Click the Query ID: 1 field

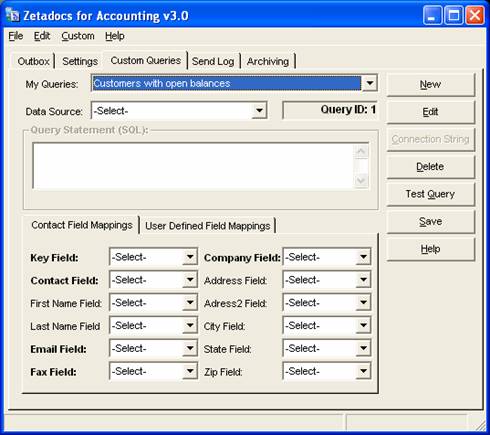(330, 110)
